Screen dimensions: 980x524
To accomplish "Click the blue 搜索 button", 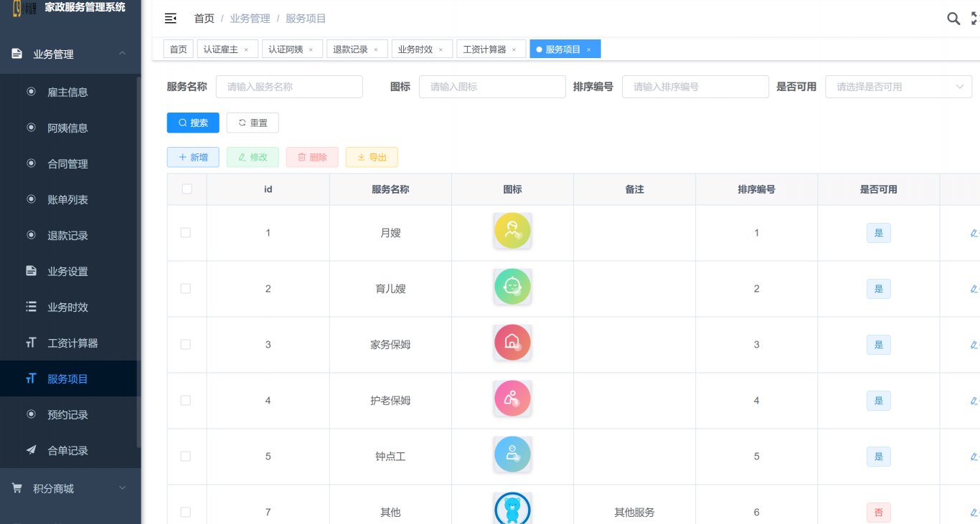I will click(193, 123).
